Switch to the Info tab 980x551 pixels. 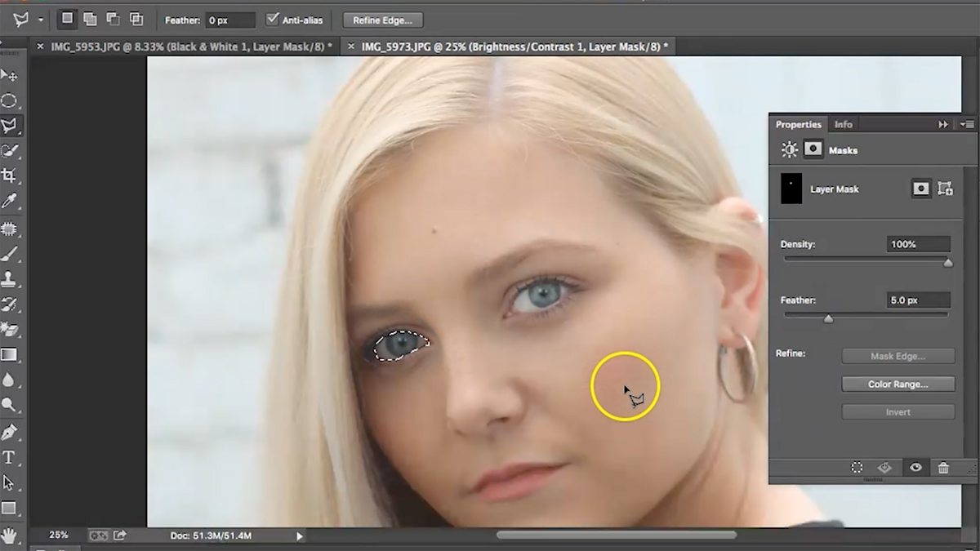843,125
